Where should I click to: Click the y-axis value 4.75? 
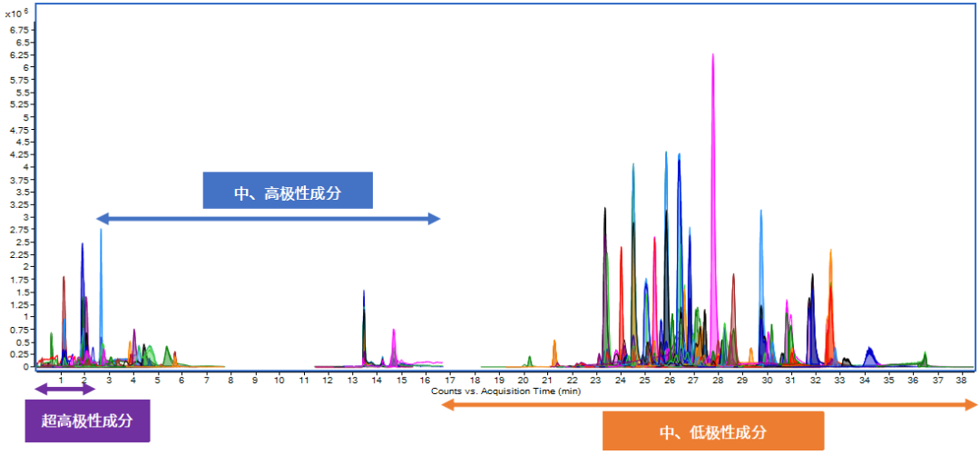coord(17,130)
